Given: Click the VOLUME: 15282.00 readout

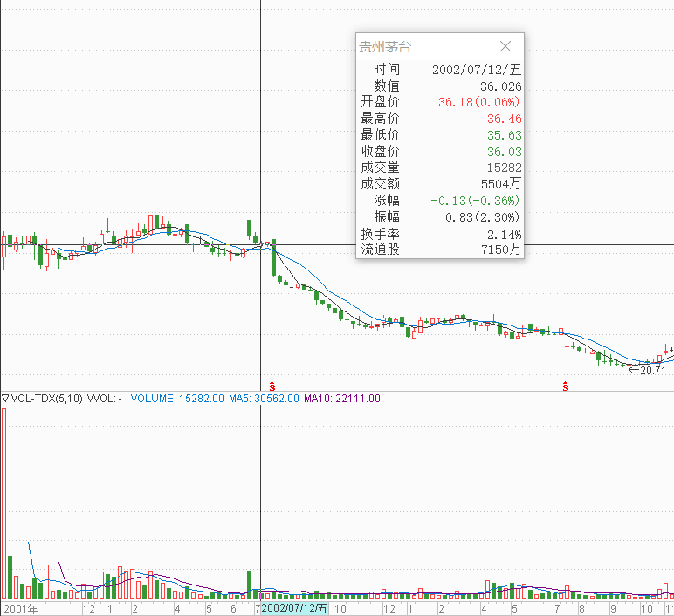Looking at the screenshot, I should pyautogui.click(x=178, y=399).
